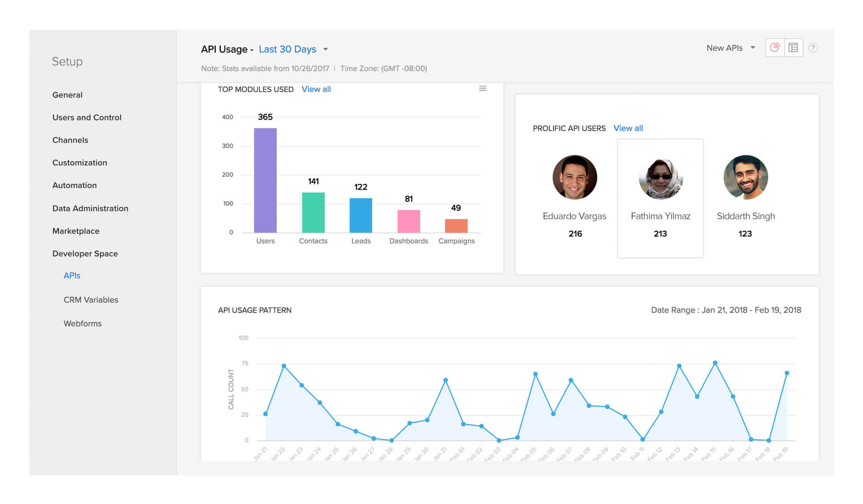Click Eduardo Vargas profile photo

[x=574, y=177]
